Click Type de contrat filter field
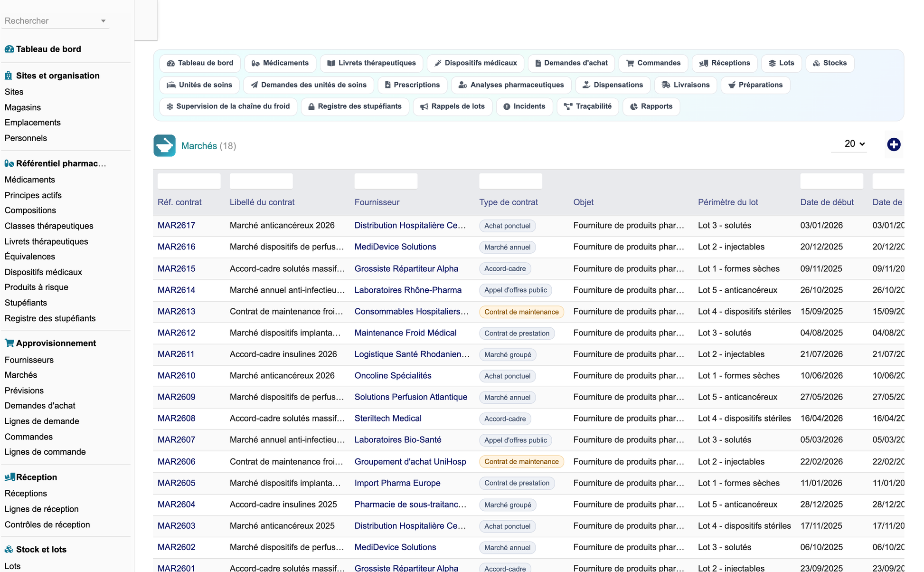 (x=511, y=181)
